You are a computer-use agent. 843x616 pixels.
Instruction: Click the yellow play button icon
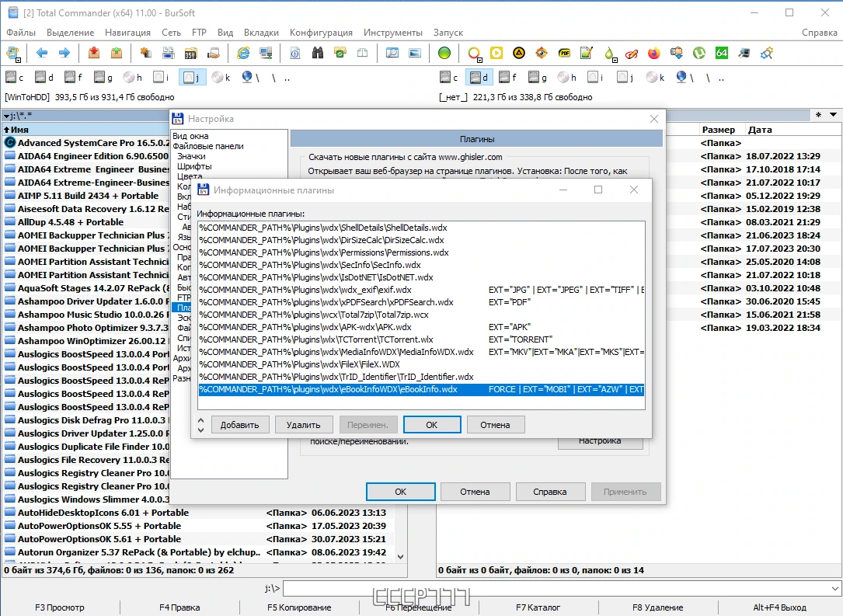coord(496,53)
